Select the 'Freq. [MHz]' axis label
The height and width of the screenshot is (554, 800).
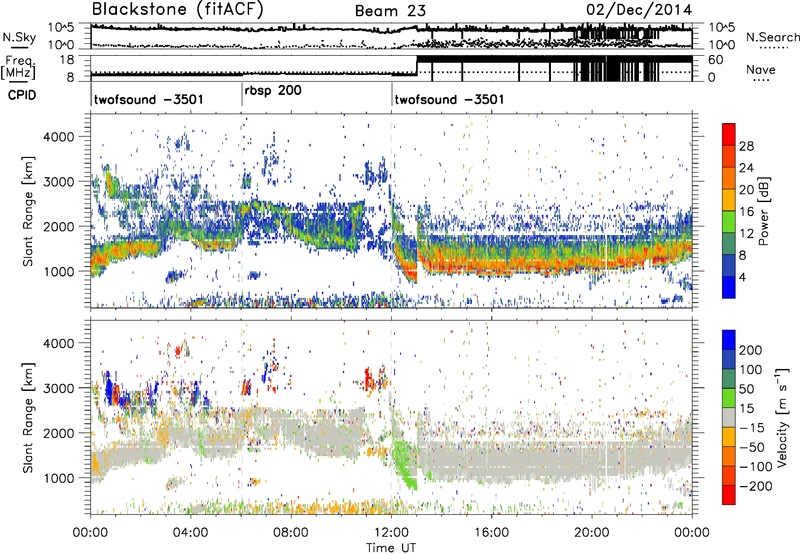(x=18, y=68)
